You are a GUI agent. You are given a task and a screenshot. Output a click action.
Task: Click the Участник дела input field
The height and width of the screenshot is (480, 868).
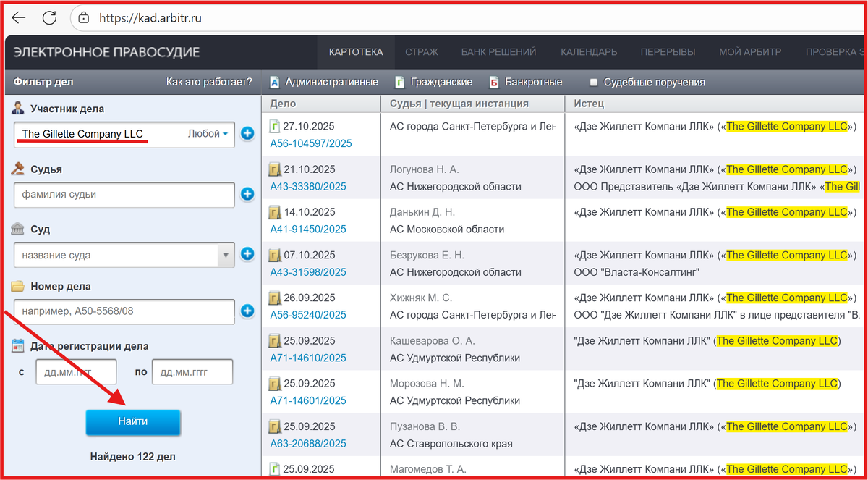click(x=101, y=134)
